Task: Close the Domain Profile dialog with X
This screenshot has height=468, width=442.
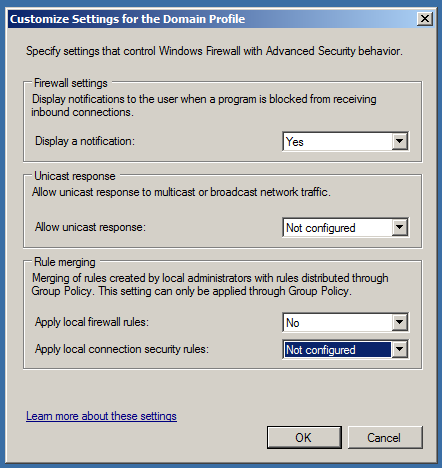Action: [x=425, y=19]
